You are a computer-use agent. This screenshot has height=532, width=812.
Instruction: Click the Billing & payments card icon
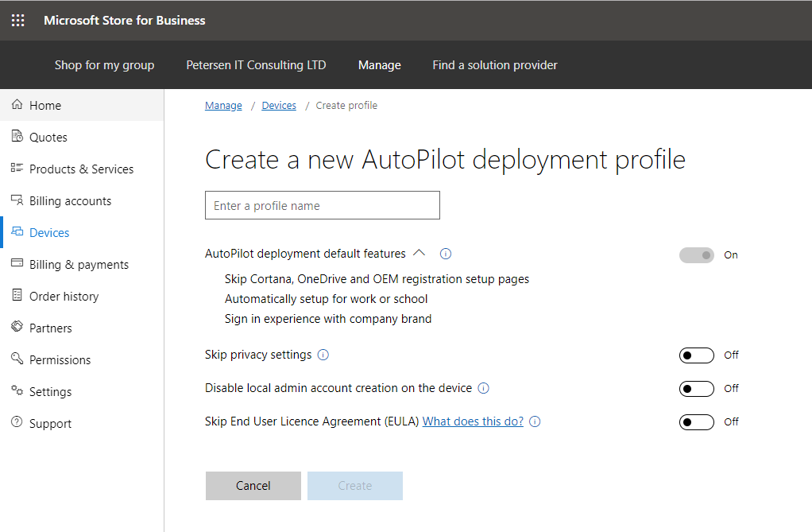pyautogui.click(x=17, y=263)
